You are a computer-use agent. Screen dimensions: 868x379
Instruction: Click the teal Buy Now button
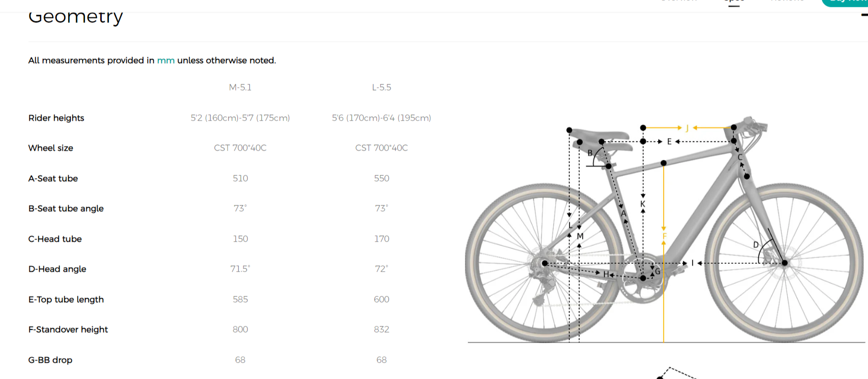(x=845, y=2)
